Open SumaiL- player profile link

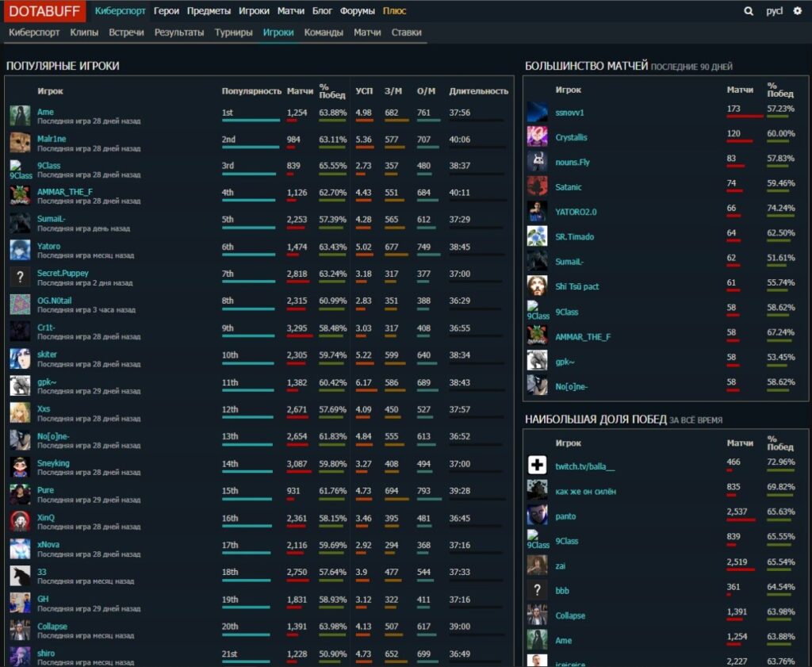[51, 219]
